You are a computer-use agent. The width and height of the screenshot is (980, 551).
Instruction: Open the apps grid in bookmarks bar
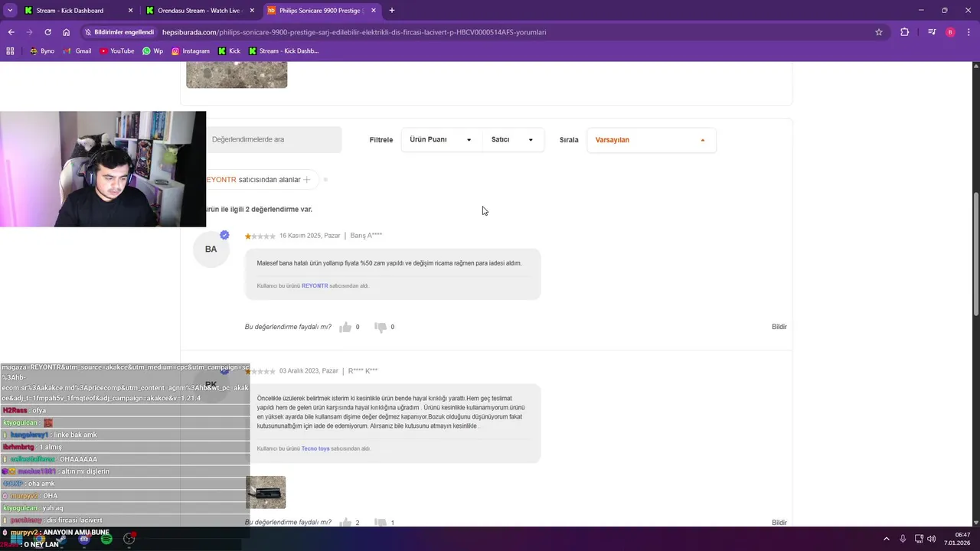[10, 51]
